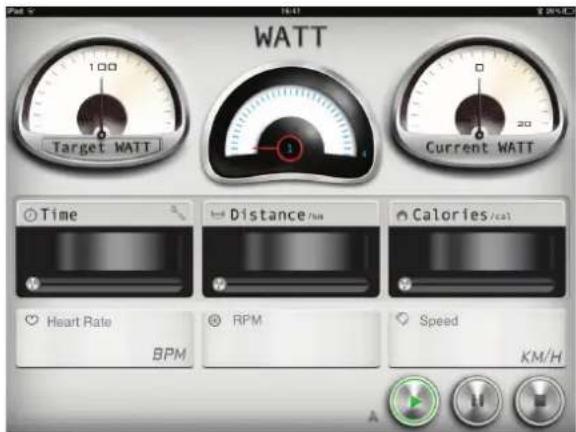
Task: Tap the Calories value display
Action: [x=477, y=251]
